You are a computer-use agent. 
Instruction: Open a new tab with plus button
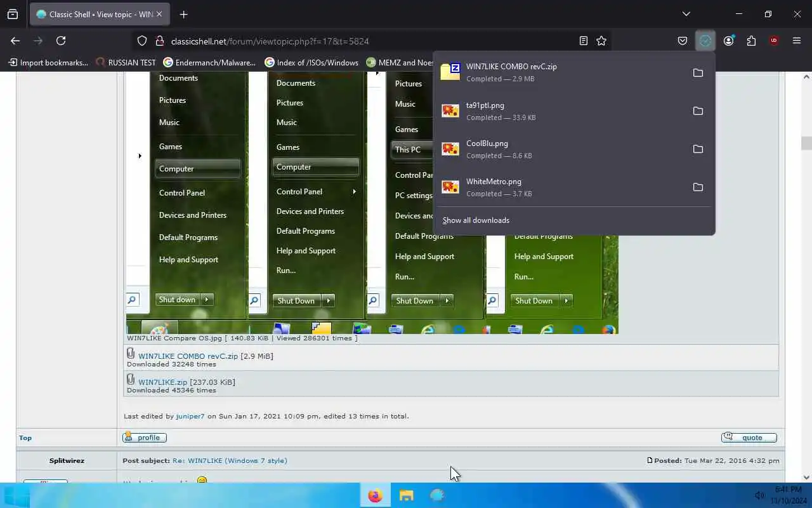tap(183, 14)
